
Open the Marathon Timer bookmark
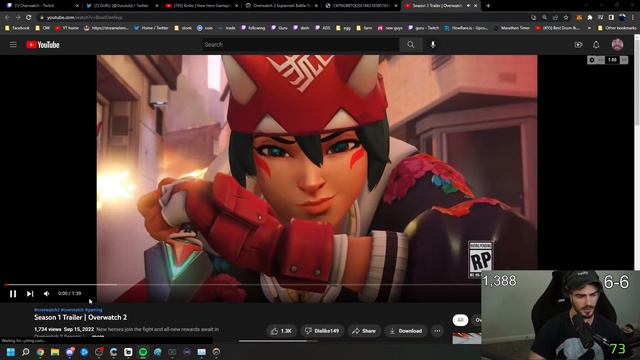(511, 28)
